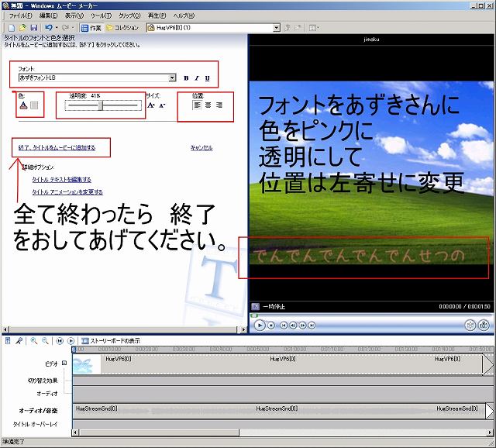Click the timeline playhead at 0:00

(x=74, y=350)
